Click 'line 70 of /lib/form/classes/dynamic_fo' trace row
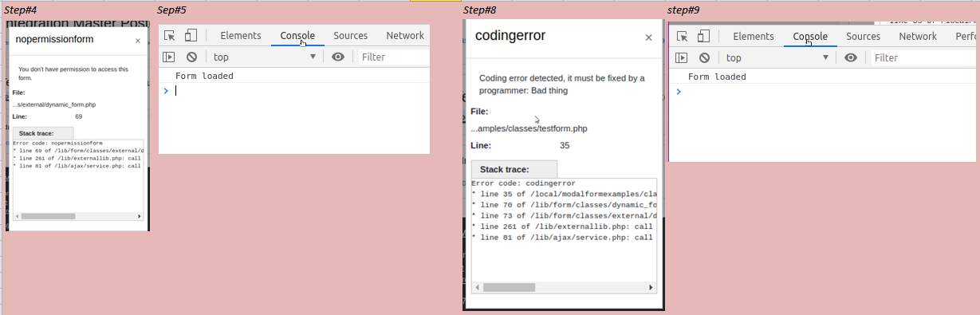This screenshot has width=980, height=315. (x=564, y=205)
